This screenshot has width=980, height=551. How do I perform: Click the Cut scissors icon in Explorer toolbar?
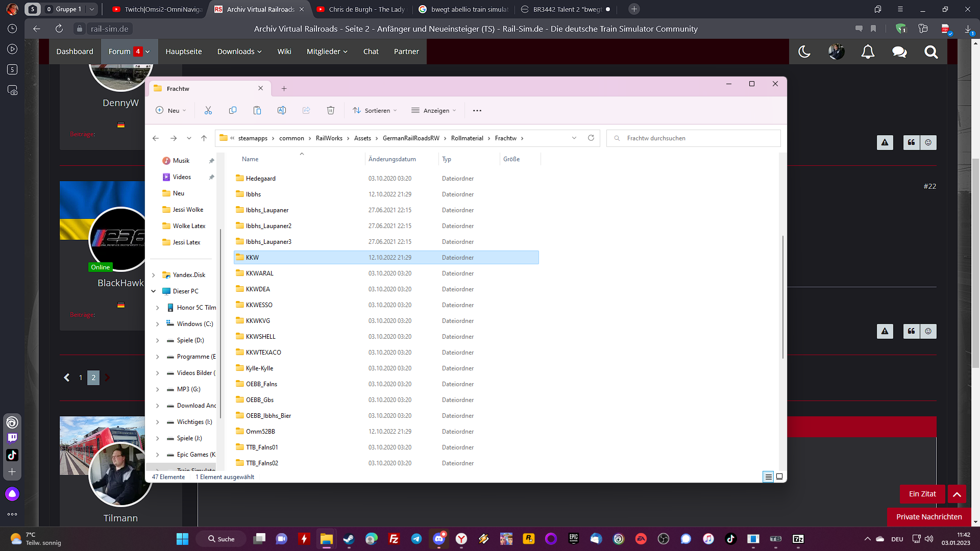(x=208, y=110)
